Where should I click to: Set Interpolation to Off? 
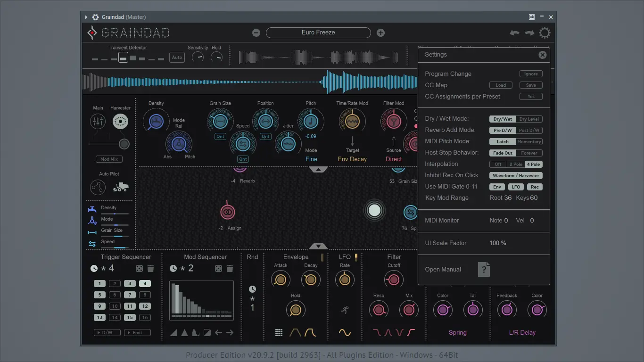tap(498, 165)
